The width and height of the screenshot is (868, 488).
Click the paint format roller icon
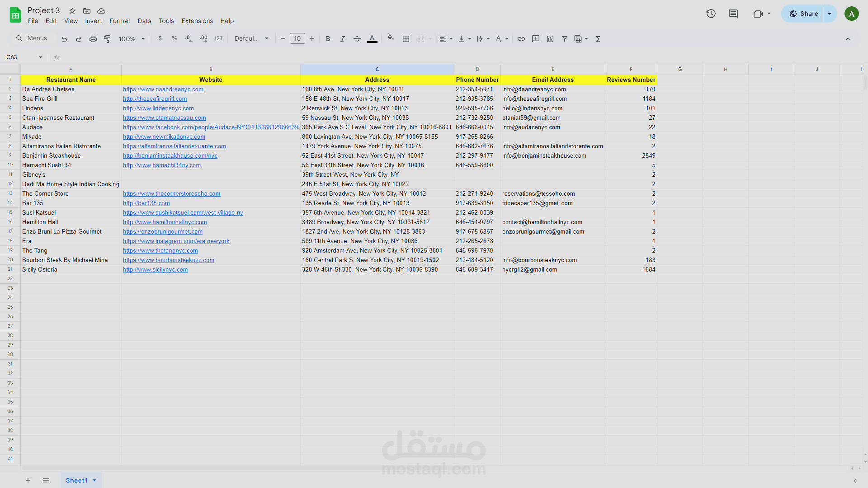pos(107,39)
